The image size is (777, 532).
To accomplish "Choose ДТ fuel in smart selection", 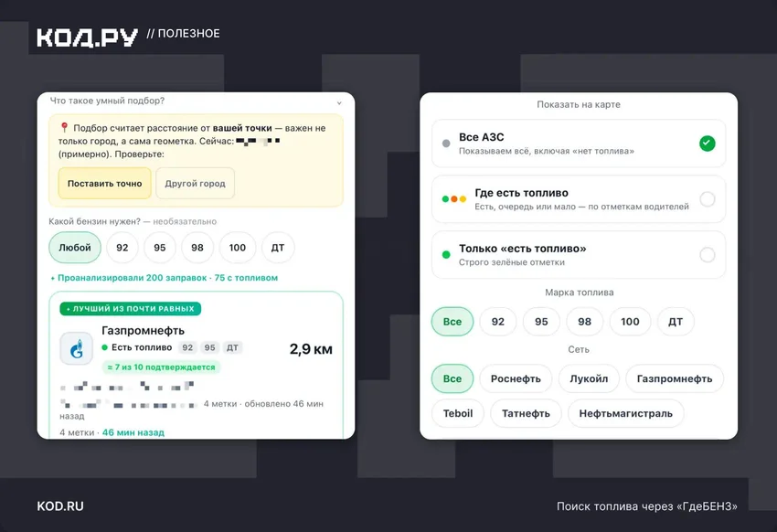I will click(278, 247).
